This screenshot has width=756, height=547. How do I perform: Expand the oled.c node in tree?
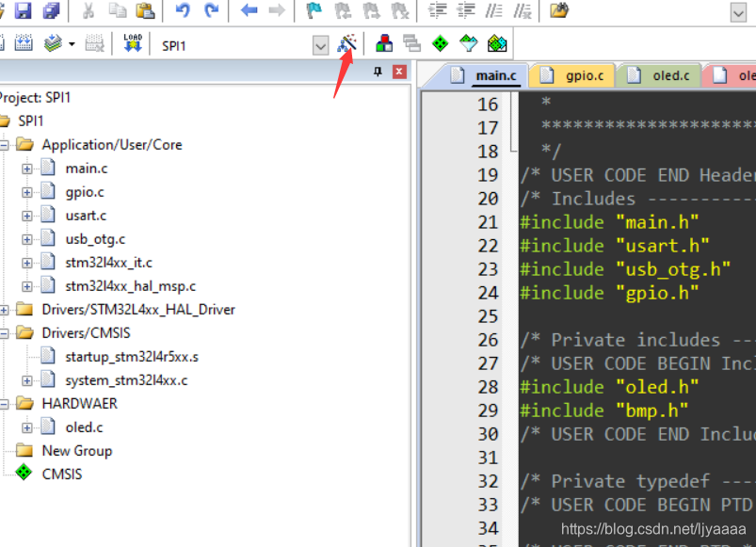pyautogui.click(x=27, y=428)
